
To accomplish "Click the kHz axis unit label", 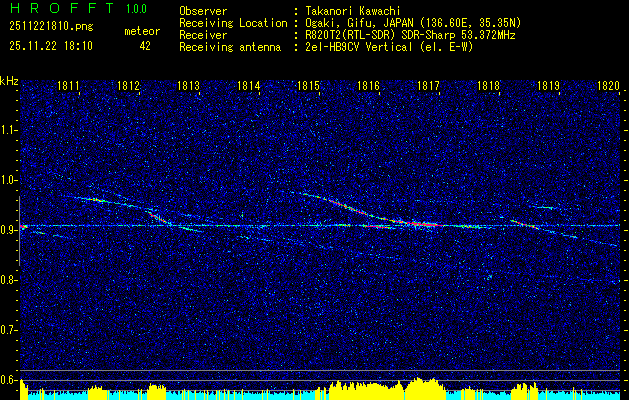I will tap(9, 80).
